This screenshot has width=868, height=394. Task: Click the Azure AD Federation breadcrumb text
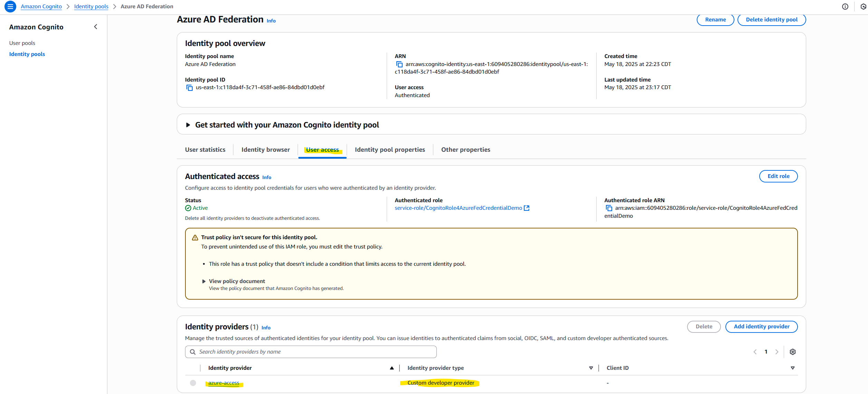point(147,7)
